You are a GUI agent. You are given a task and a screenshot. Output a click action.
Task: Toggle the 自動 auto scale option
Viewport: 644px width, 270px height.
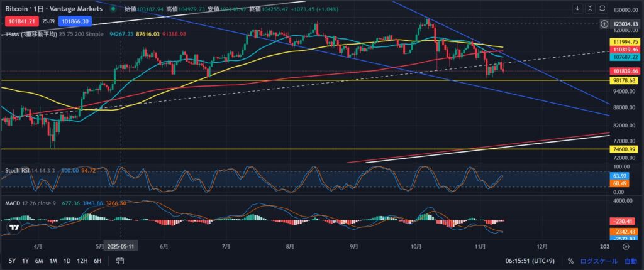tap(630, 261)
